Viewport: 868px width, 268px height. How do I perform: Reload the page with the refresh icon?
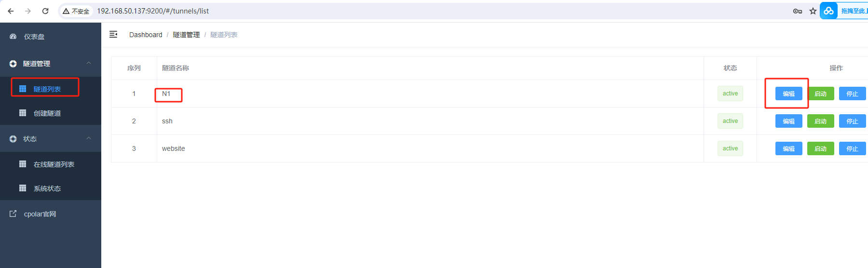tap(45, 11)
